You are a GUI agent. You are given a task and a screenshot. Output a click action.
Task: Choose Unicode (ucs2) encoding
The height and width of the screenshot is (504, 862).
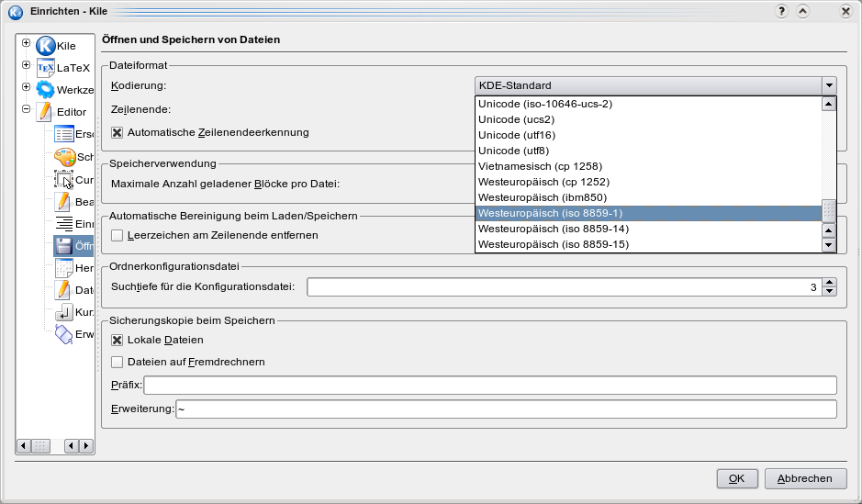pyautogui.click(x=649, y=119)
